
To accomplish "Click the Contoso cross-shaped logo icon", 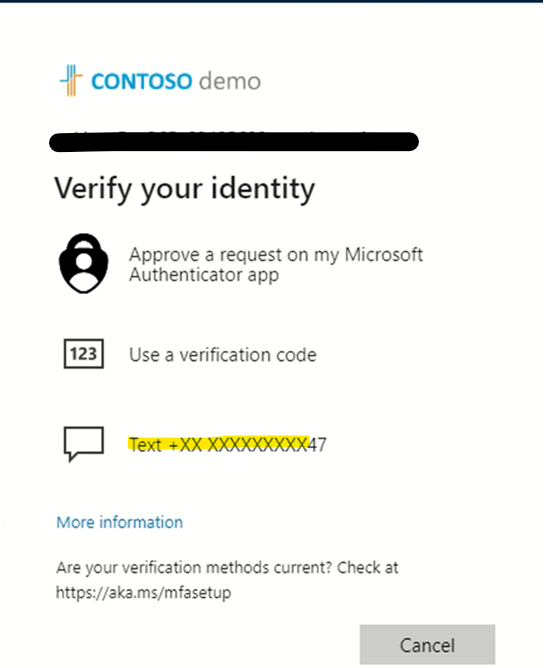I will [x=71, y=80].
